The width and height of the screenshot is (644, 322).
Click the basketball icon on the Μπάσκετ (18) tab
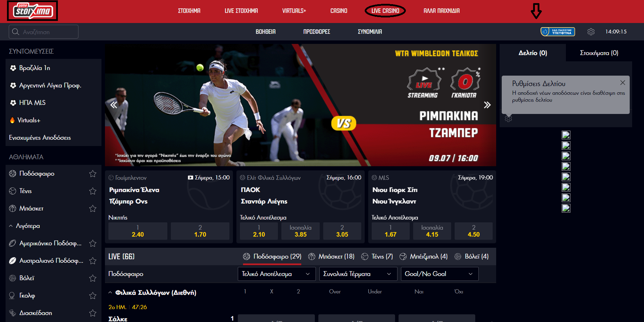(312, 256)
